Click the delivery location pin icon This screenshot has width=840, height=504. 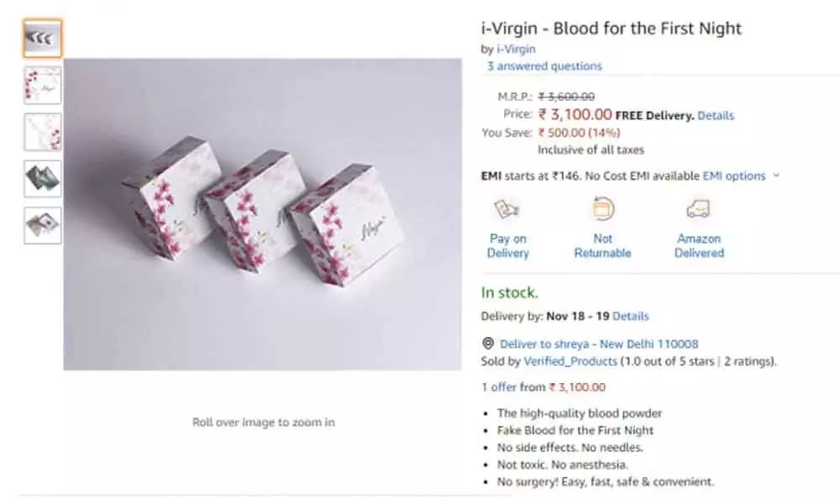(x=487, y=344)
